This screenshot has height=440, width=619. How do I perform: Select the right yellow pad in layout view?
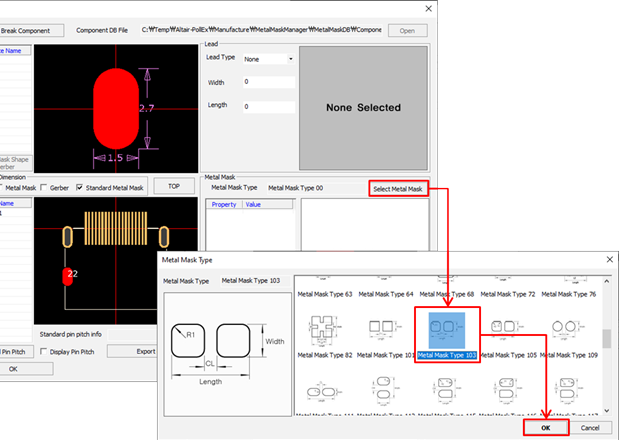(162, 235)
